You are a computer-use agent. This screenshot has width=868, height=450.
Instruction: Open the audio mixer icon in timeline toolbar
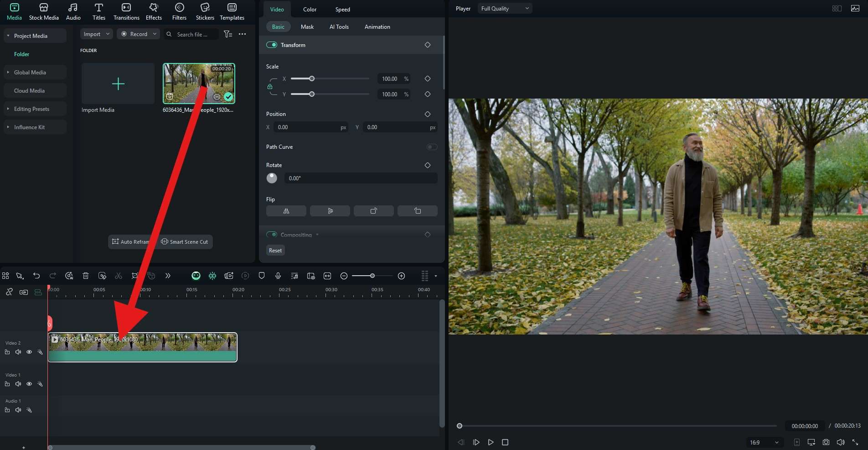tap(294, 276)
